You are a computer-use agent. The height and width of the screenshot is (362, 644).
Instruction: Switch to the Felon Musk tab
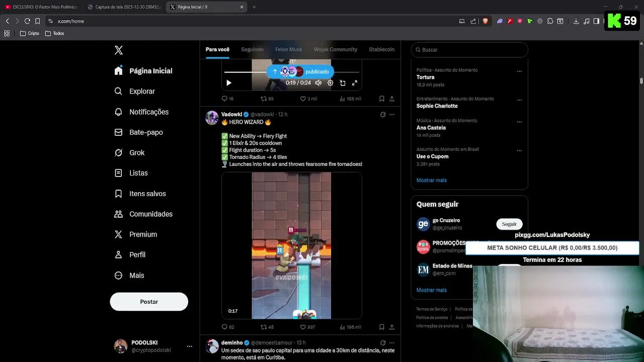289,49
